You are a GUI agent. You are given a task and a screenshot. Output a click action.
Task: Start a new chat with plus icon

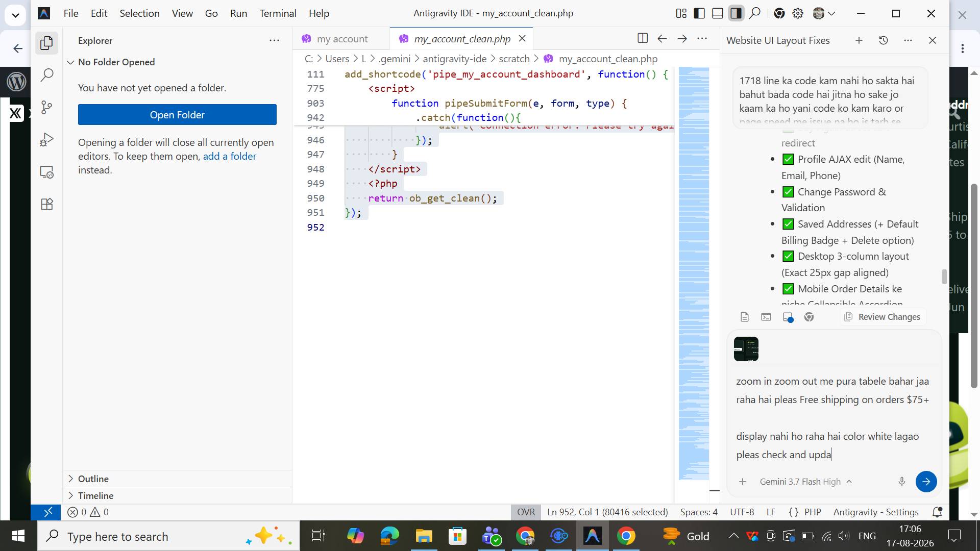coord(859,40)
